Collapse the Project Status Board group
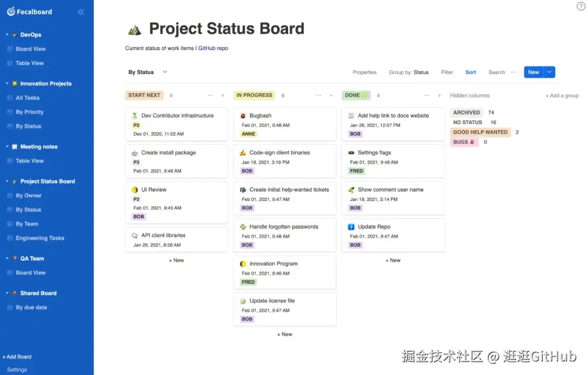This screenshot has height=375, width=588. pos(7,181)
